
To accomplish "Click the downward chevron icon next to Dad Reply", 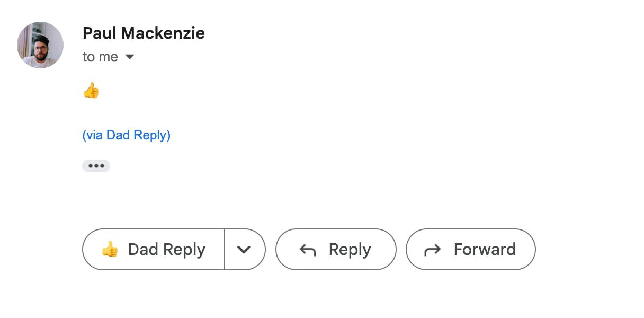I will pos(244,250).
